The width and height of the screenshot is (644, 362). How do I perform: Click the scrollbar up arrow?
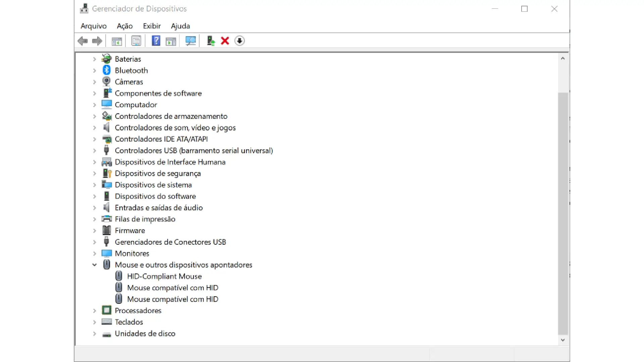563,58
